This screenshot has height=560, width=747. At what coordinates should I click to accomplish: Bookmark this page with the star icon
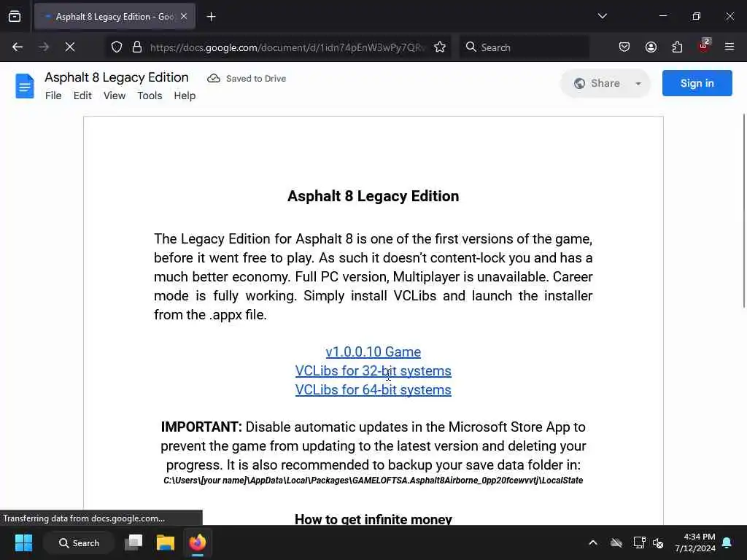coord(440,47)
